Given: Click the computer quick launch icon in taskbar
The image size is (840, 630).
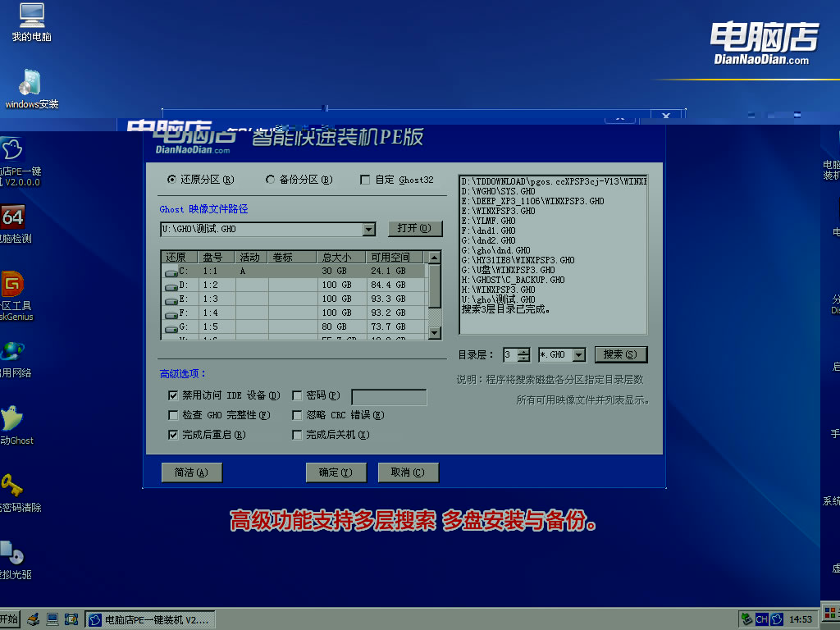Looking at the screenshot, I should click(x=52, y=620).
